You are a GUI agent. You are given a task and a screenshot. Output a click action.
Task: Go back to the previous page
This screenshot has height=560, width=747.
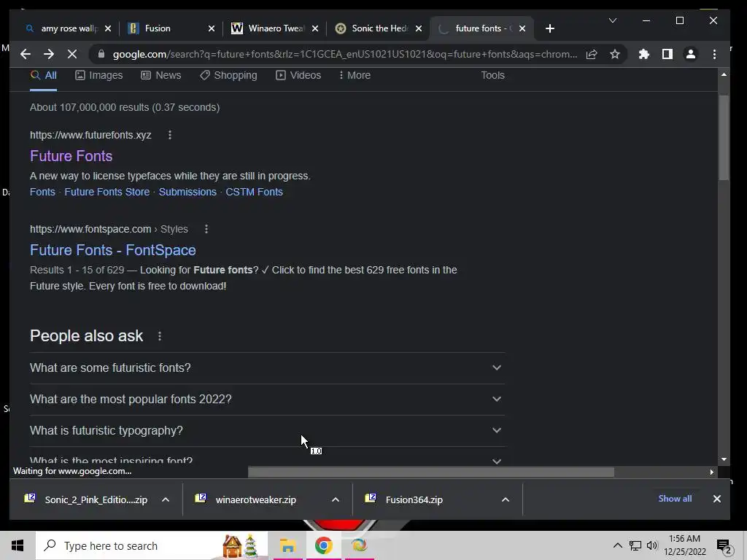coord(26,54)
